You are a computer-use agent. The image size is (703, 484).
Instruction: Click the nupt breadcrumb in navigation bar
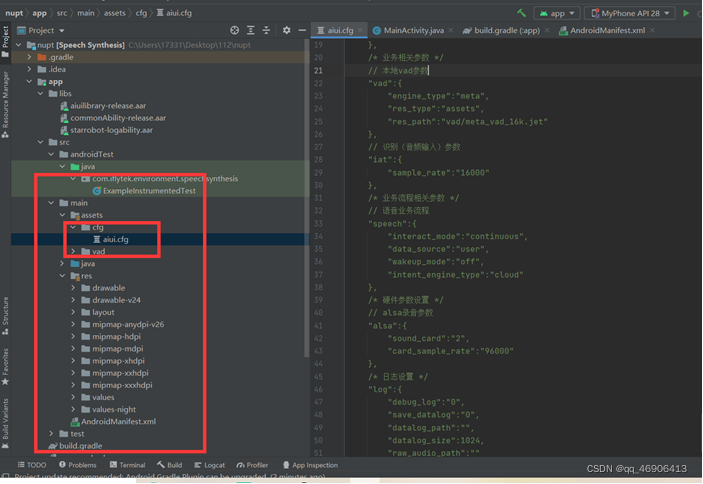(x=14, y=13)
